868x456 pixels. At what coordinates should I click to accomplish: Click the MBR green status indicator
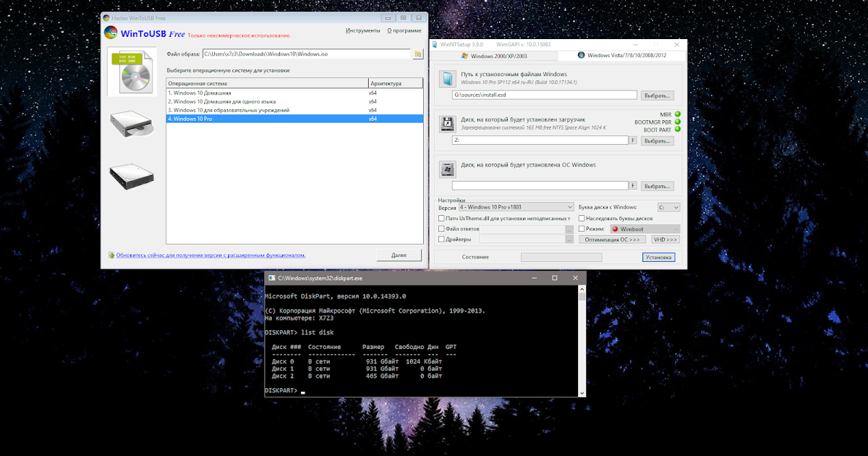click(678, 114)
